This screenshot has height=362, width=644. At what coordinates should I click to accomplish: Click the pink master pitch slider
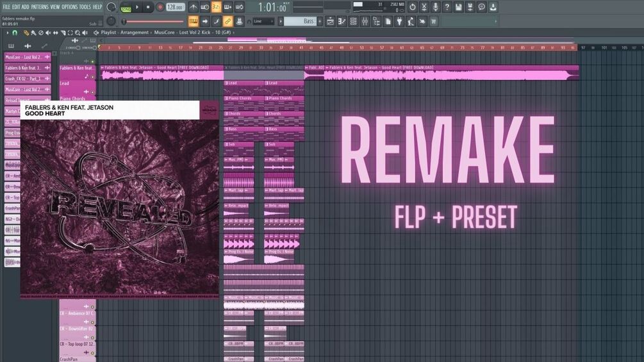tap(153, 21)
